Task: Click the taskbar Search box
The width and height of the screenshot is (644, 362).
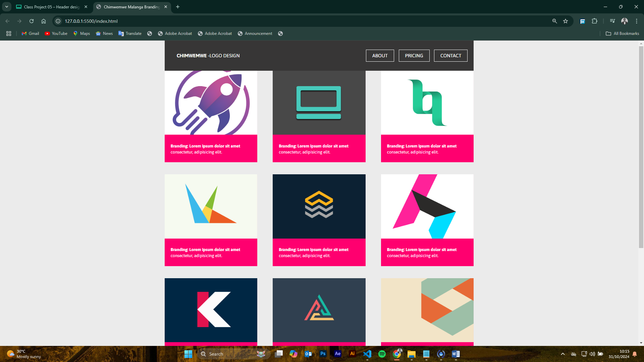Action: point(233,354)
